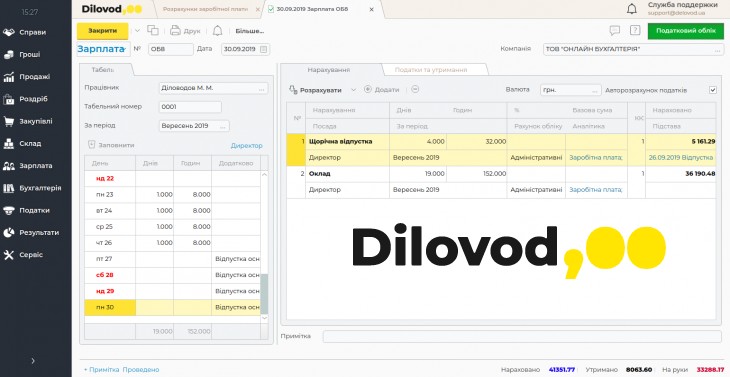Open the Закупівлі sidebar section
The width and height of the screenshot is (730, 377).
pyautogui.click(x=28, y=121)
